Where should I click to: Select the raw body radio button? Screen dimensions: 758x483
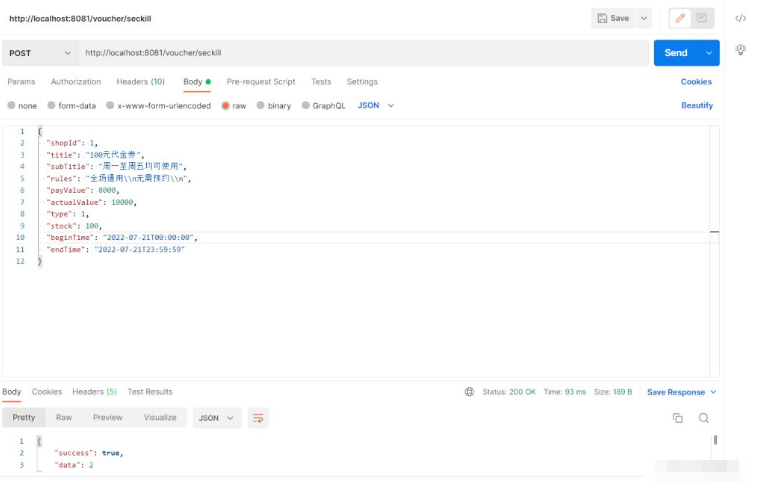tap(226, 105)
